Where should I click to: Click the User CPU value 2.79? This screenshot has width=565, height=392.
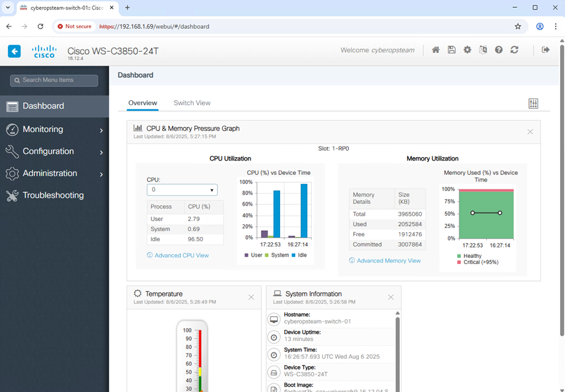click(x=194, y=219)
